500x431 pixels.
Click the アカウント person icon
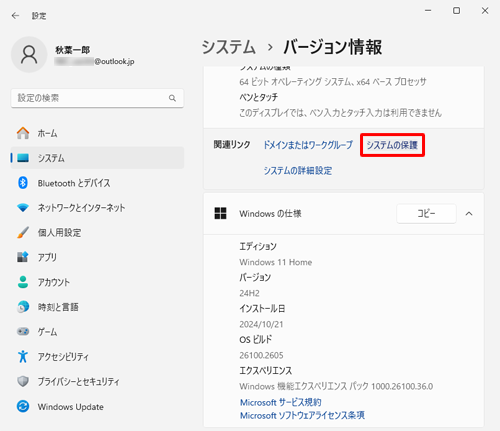(x=23, y=282)
